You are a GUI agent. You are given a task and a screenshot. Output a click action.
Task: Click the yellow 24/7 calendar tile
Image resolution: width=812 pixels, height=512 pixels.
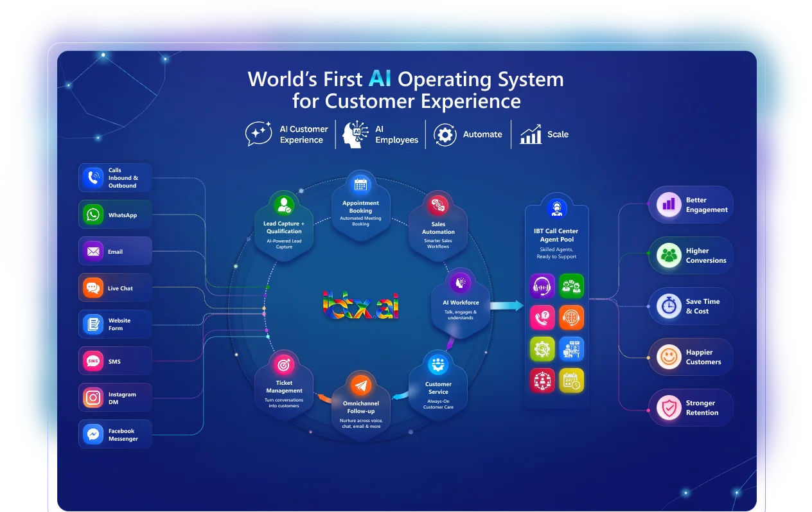(571, 380)
